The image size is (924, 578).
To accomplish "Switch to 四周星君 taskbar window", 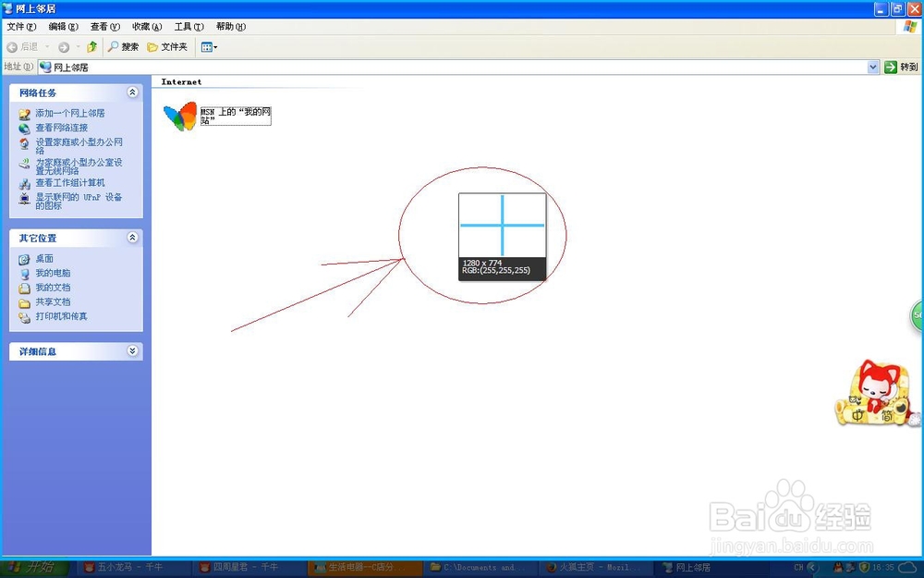I will tap(248, 568).
